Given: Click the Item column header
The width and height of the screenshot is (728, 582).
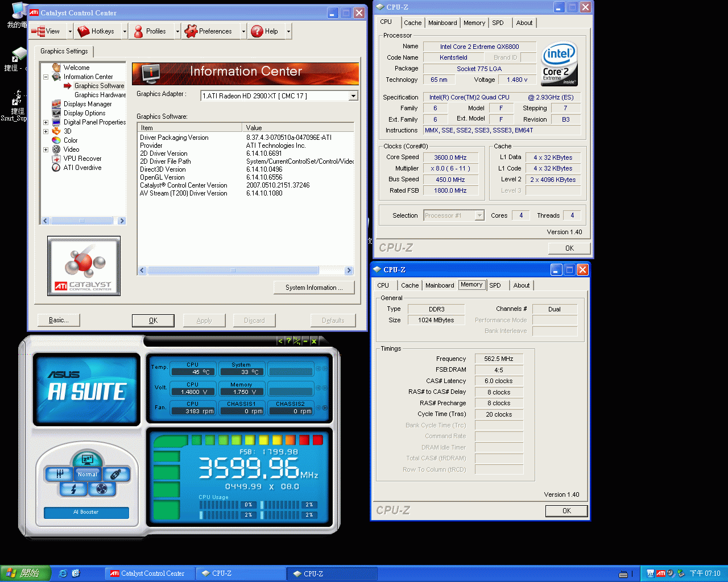Looking at the screenshot, I should tap(190, 128).
